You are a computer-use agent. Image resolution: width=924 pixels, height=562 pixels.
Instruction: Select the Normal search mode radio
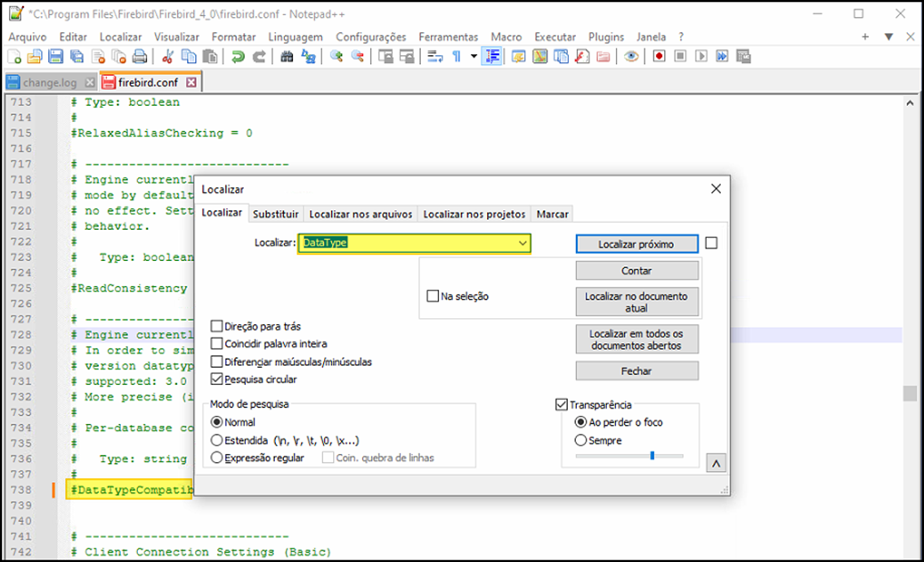pyautogui.click(x=217, y=422)
